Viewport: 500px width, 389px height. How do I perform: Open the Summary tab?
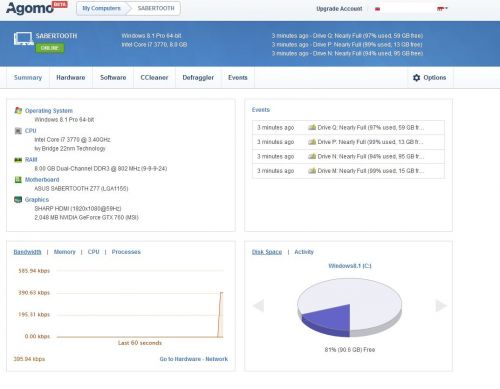tap(28, 77)
